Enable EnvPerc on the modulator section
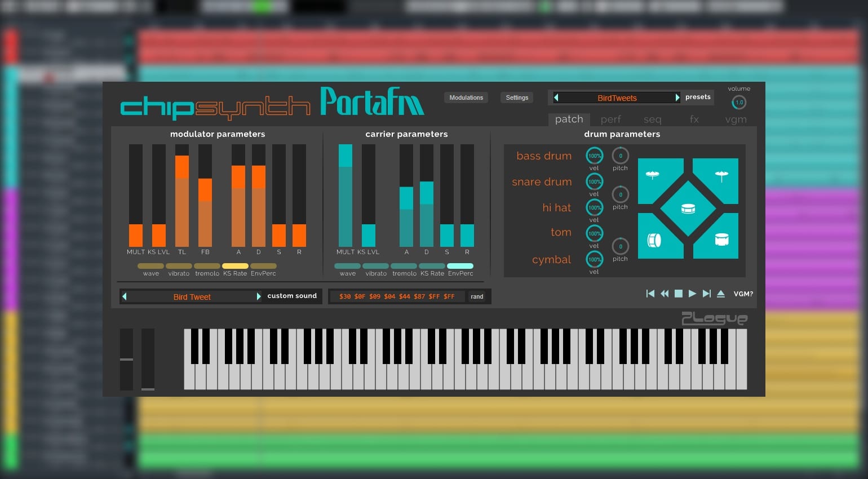This screenshot has width=868, height=479. 263,265
